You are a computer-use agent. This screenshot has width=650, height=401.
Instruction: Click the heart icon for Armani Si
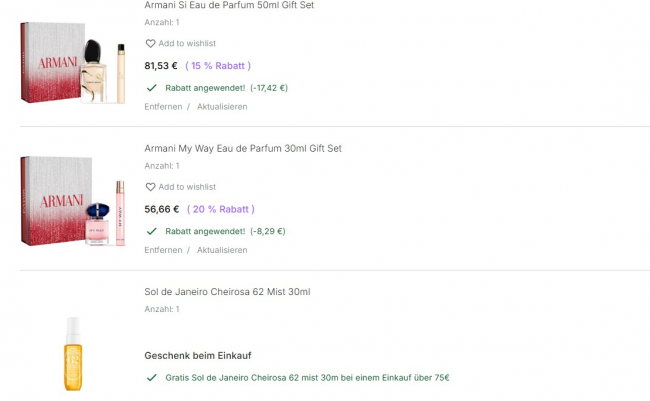tap(151, 44)
